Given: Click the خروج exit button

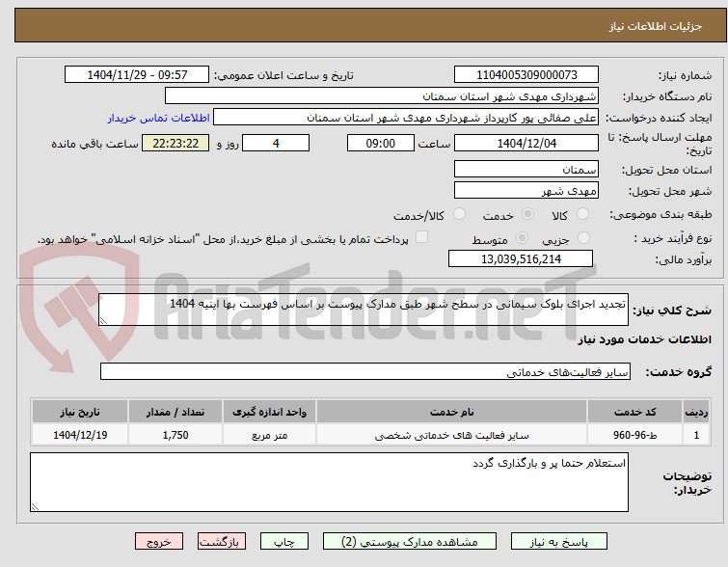Looking at the screenshot, I should point(159,542).
